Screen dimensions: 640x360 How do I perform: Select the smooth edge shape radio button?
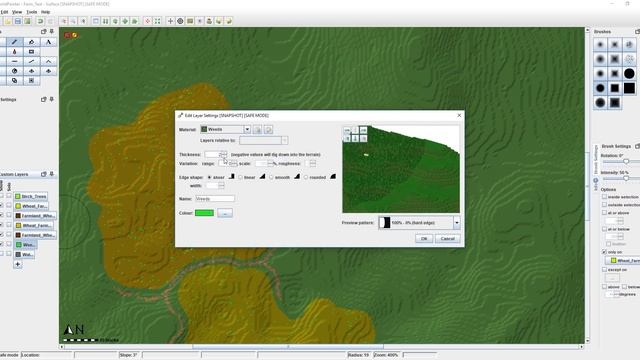click(x=271, y=178)
